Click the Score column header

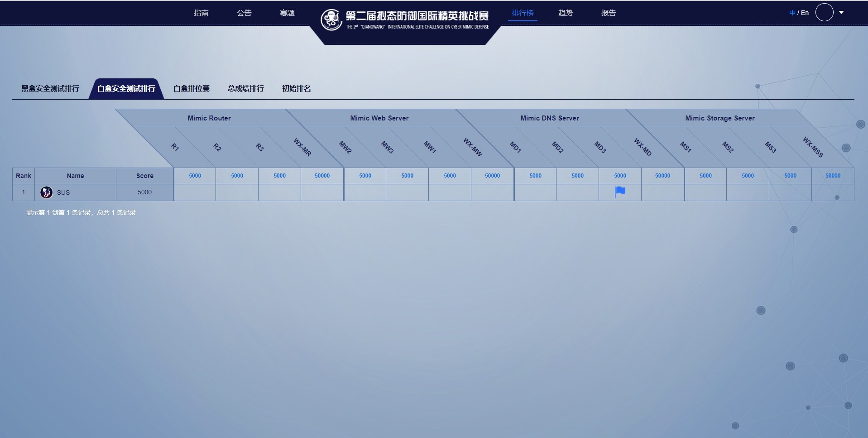click(145, 176)
